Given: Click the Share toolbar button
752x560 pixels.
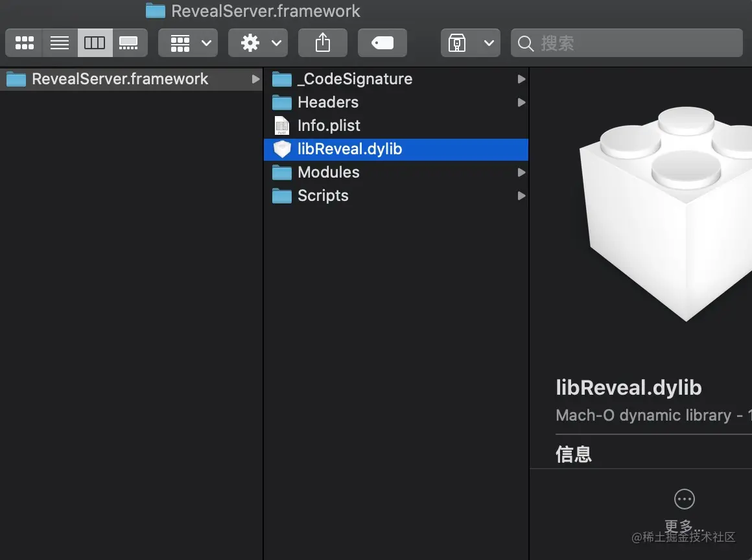Looking at the screenshot, I should click(322, 43).
